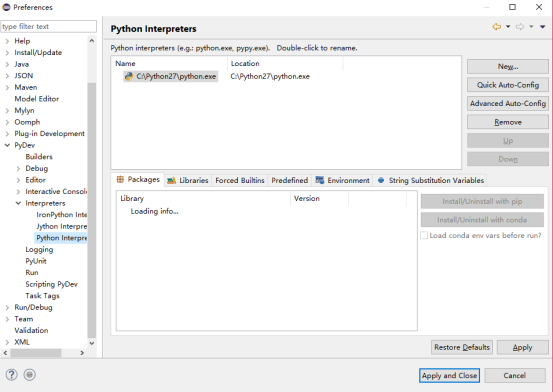Expand the Interactive Console node
This screenshot has height=392, width=553.
(18, 192)
